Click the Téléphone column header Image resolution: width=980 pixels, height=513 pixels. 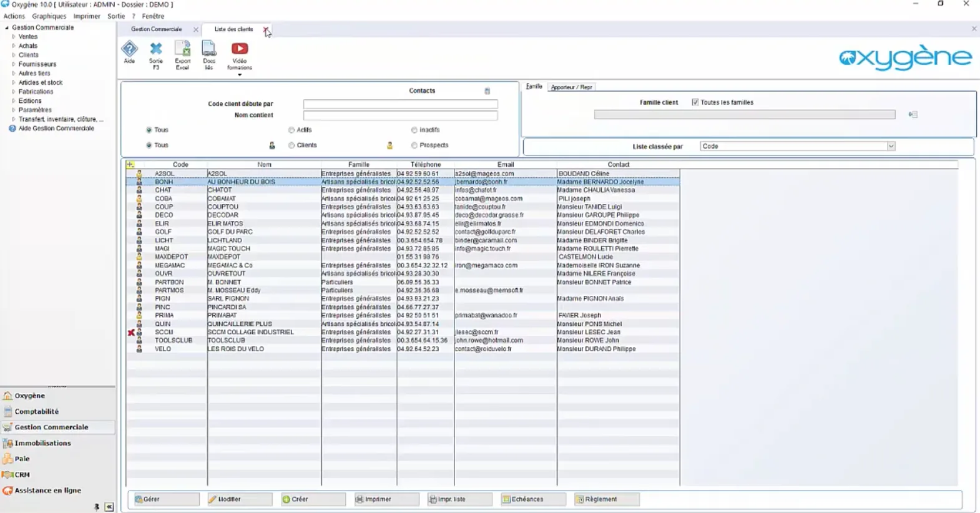click(x=426, y=165)
